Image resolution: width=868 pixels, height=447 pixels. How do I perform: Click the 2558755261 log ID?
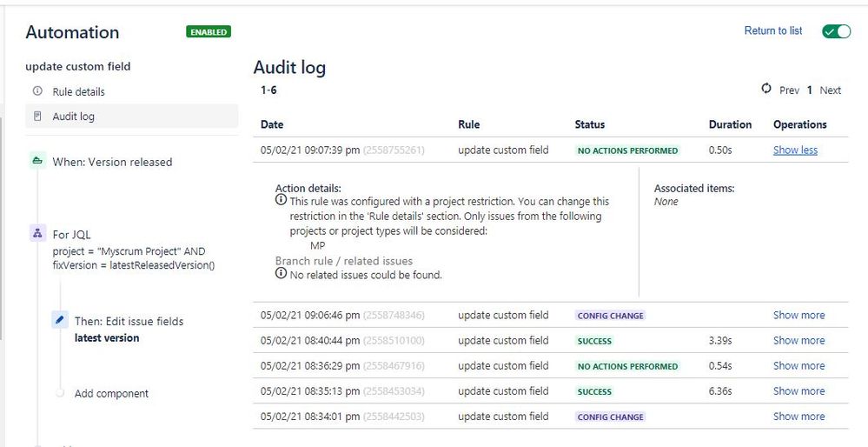[394, 150]
